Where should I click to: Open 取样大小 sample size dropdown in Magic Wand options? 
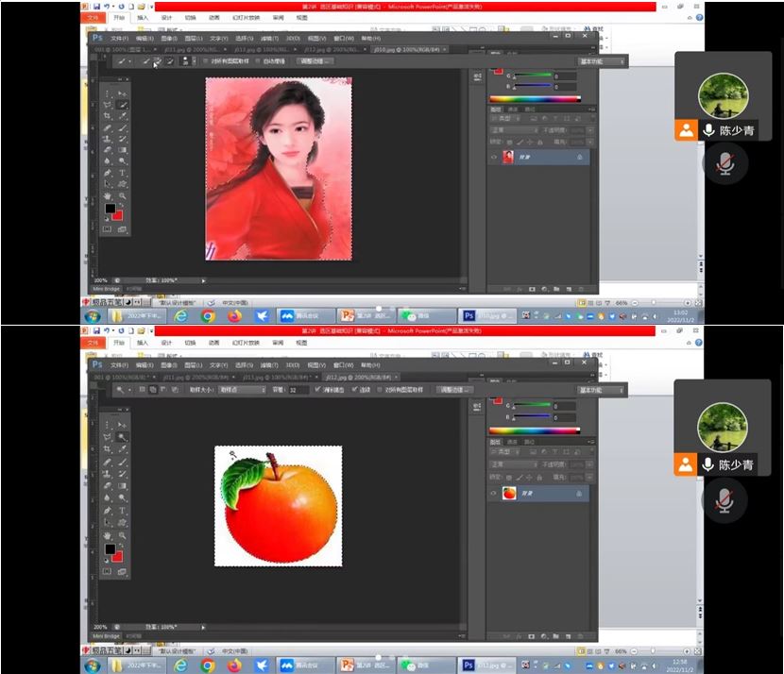[x=243, y=390]
